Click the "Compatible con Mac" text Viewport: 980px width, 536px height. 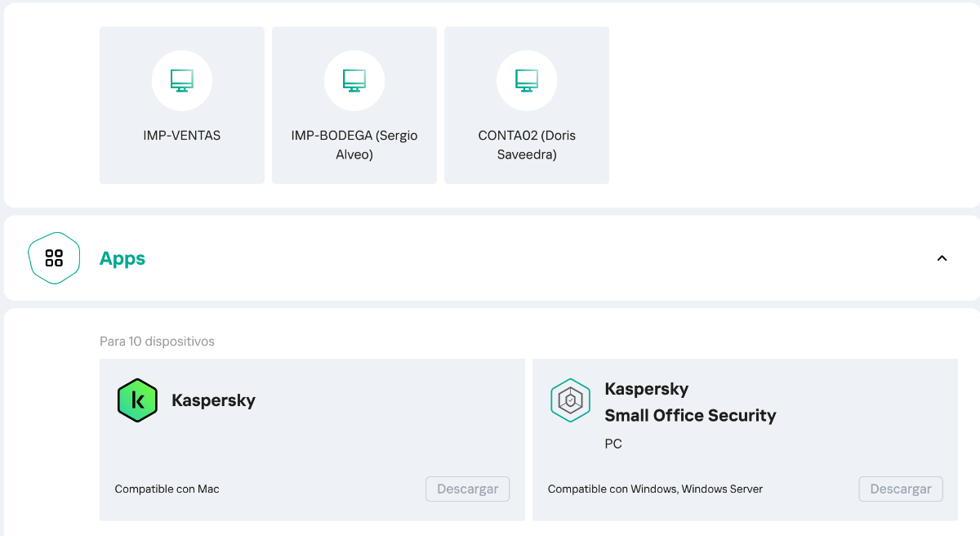coord(167,489)
